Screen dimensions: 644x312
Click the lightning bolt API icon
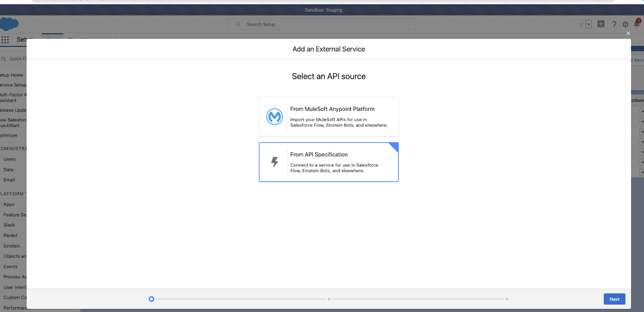pos(275,162)
